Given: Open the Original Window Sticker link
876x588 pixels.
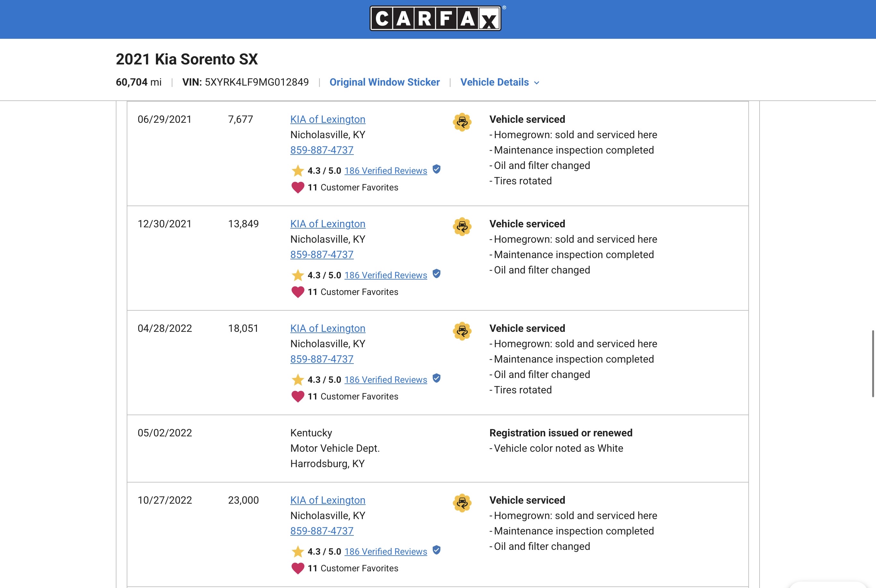Looking at the screenshot, I should (385, 82).
